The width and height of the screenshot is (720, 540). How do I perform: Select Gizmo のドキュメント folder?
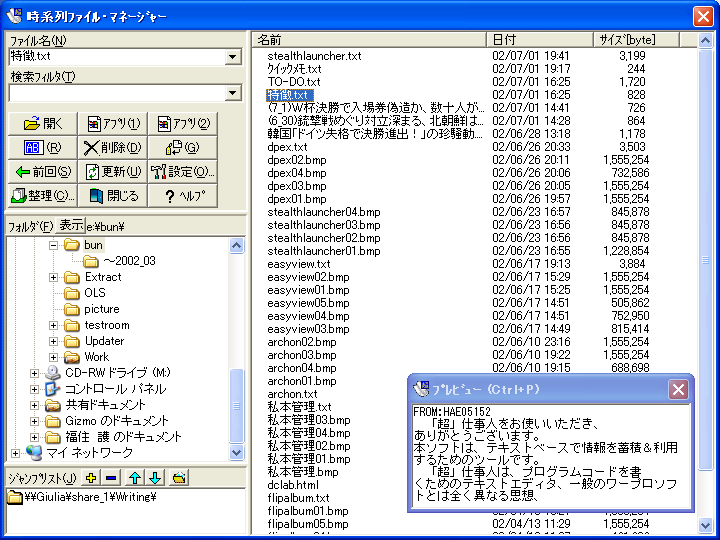pos(117,421)
